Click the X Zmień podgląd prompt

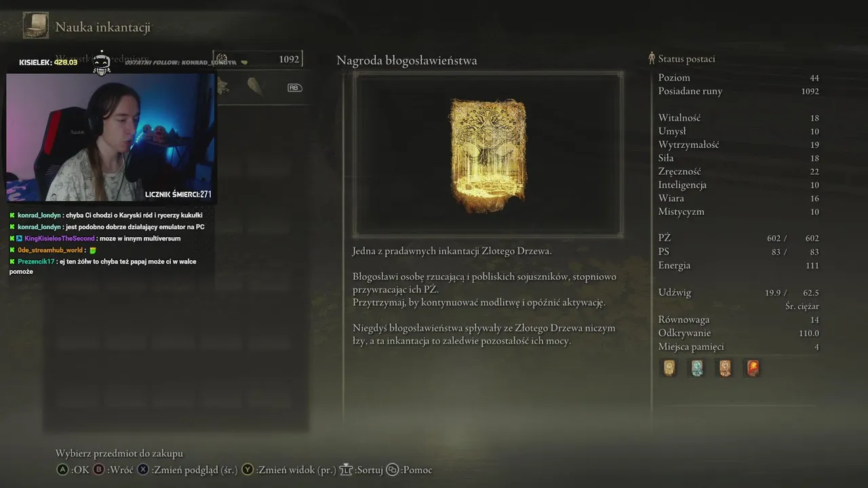188,470
